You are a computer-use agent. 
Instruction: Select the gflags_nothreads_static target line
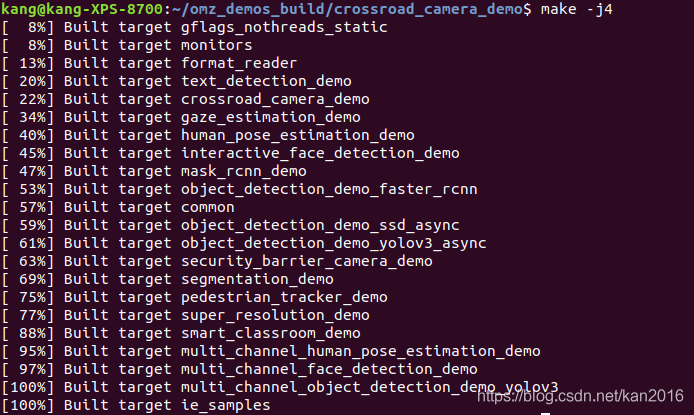pyautogui.click(x=194, y=27)
